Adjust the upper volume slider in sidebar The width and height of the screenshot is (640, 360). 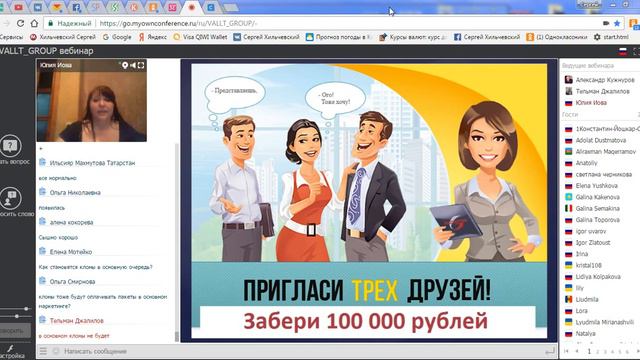(26, 309)
